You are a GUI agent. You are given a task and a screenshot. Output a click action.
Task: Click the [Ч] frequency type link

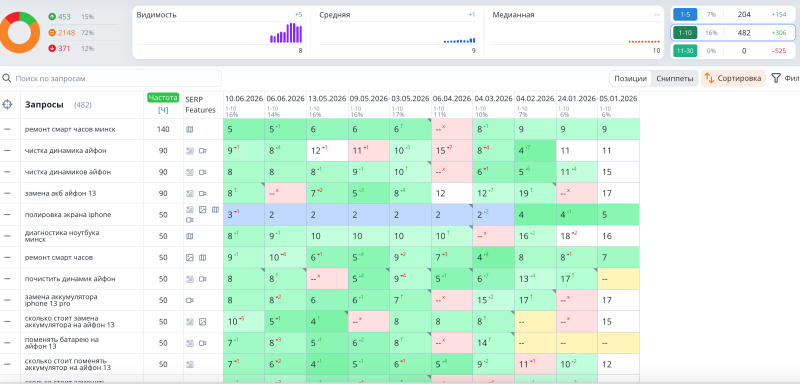click(x=163, y=110)
